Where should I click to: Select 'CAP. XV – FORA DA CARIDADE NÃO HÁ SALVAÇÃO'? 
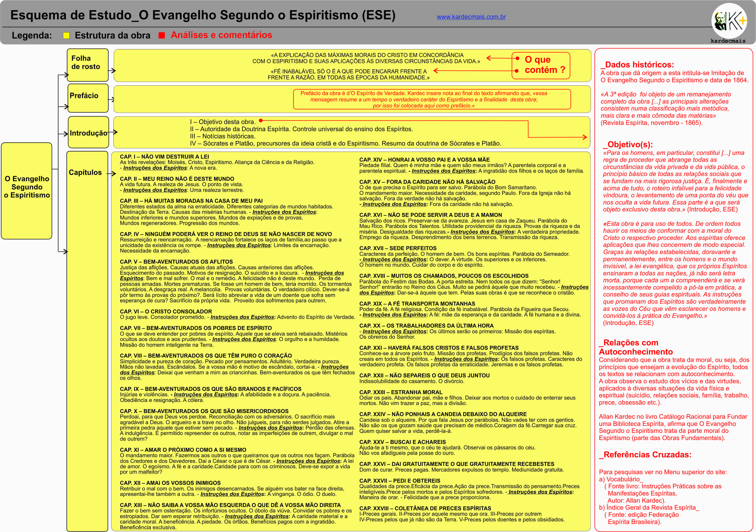[x=427, y=182]
